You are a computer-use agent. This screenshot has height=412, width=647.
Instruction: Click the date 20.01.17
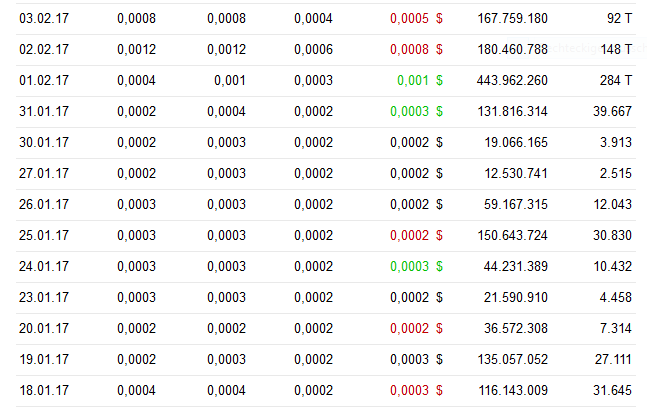44,328
